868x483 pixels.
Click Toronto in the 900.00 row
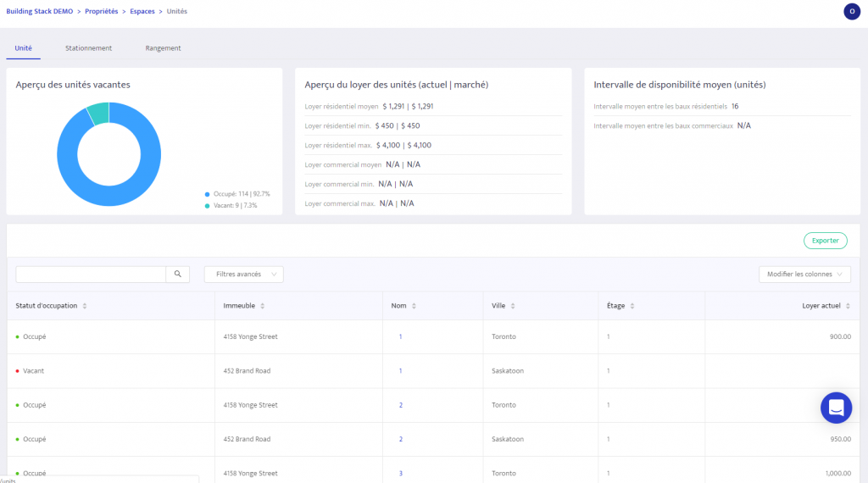[504, 336]
